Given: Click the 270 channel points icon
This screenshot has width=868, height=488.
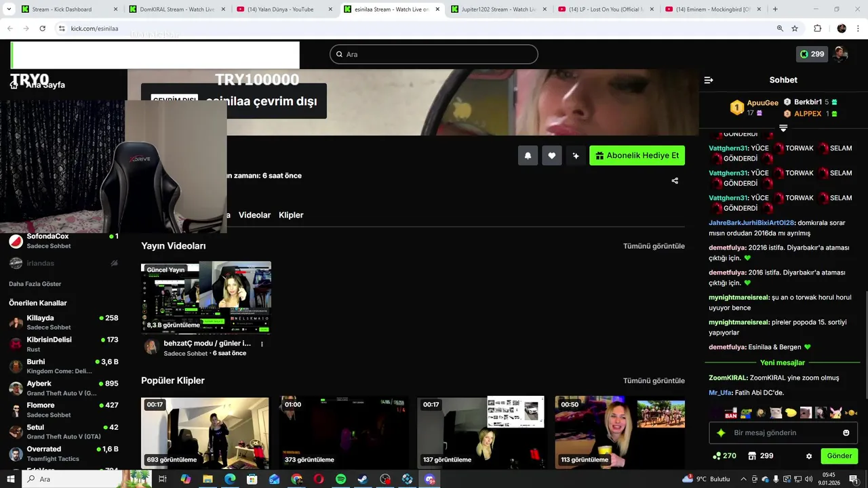Looking at the screenshot, I should [x=717, y=456].
